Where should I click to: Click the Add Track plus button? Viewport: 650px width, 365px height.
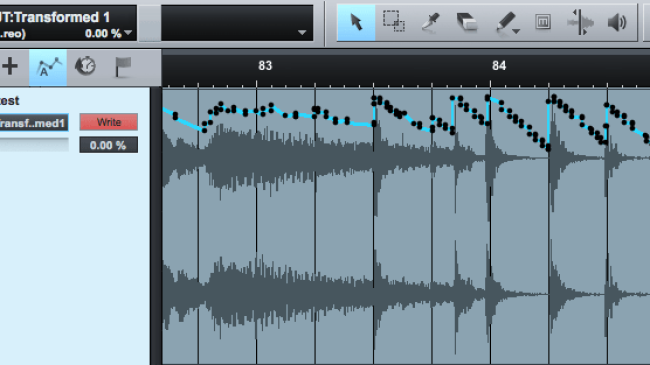[10, 66]
